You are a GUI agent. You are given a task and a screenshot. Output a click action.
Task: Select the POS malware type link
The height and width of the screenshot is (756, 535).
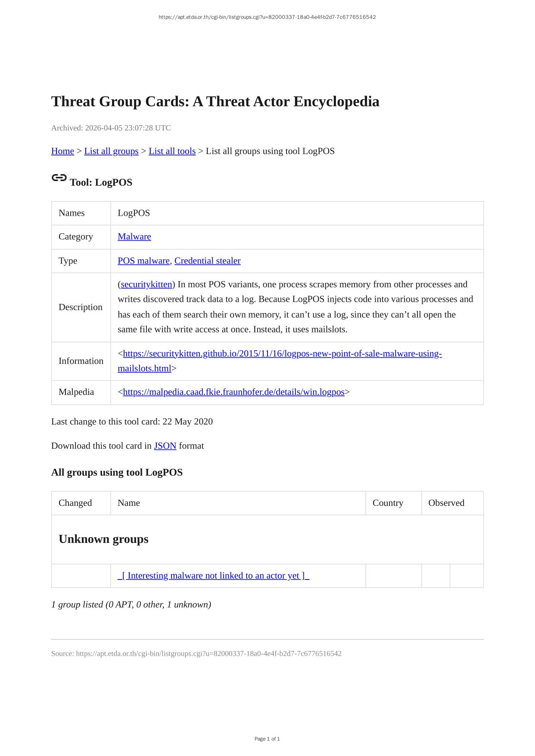143,261
